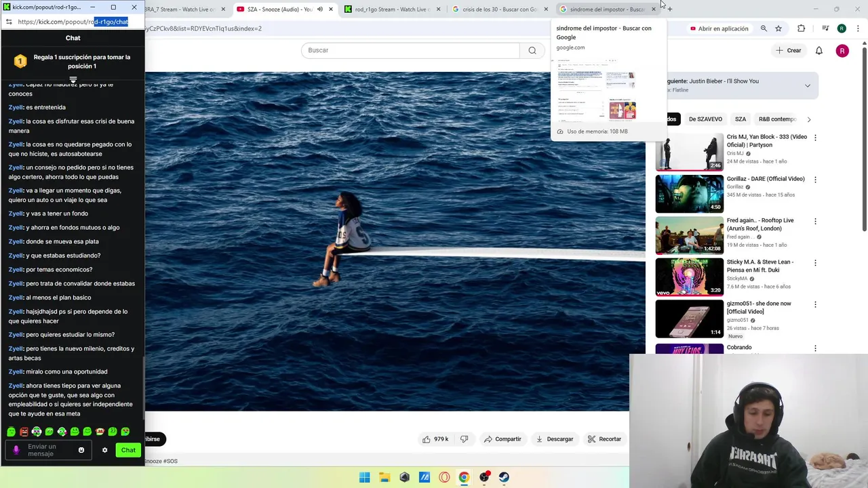Viewport: 868px width, 488px height.
Task: Open Sticky M.A. Piensa en Mí title link
Action: point(760,266)
